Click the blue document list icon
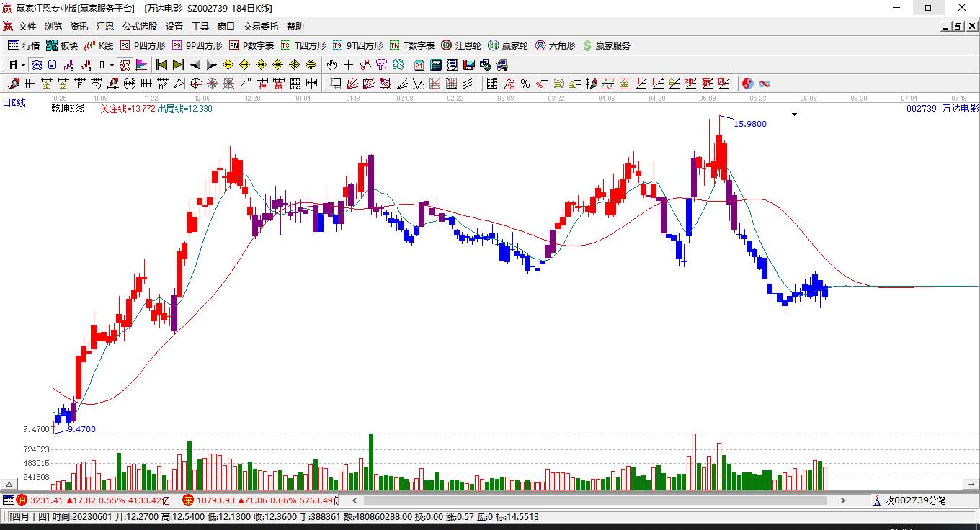Image resolution: width=980 pixels, height=530 pixels. click(53, 65)
